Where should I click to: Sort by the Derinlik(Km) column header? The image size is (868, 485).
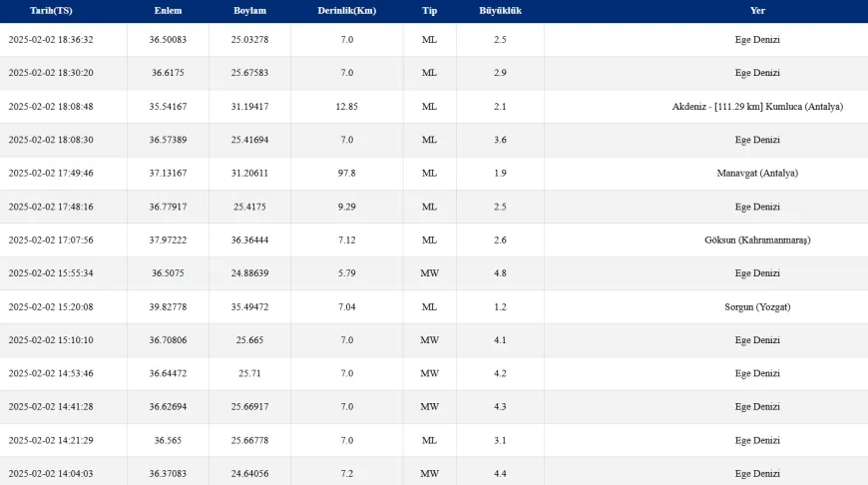click(x=347, y=11)
